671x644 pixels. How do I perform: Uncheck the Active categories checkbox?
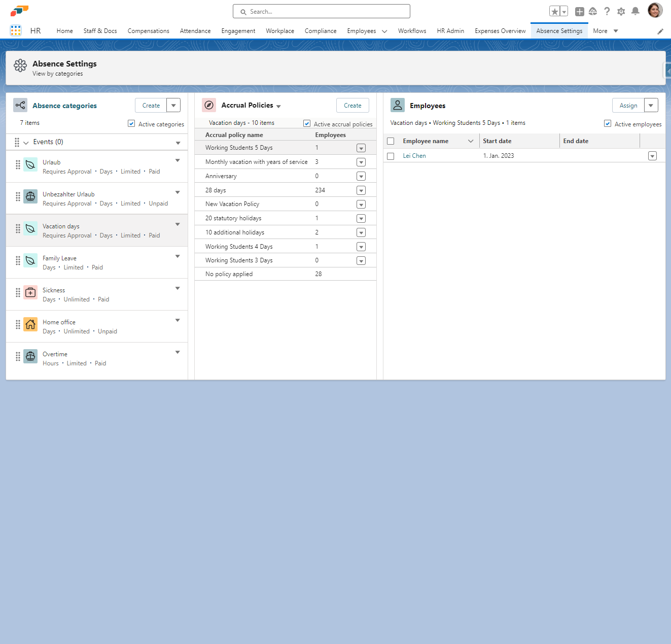131,123
